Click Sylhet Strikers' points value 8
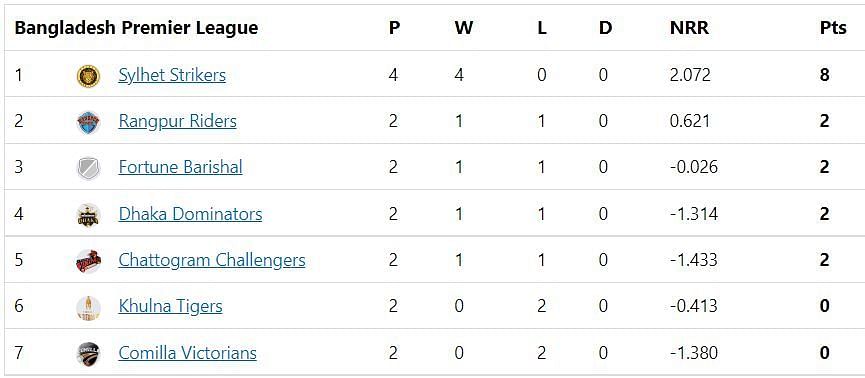The image size is (865, 378). tap(824, 75)
